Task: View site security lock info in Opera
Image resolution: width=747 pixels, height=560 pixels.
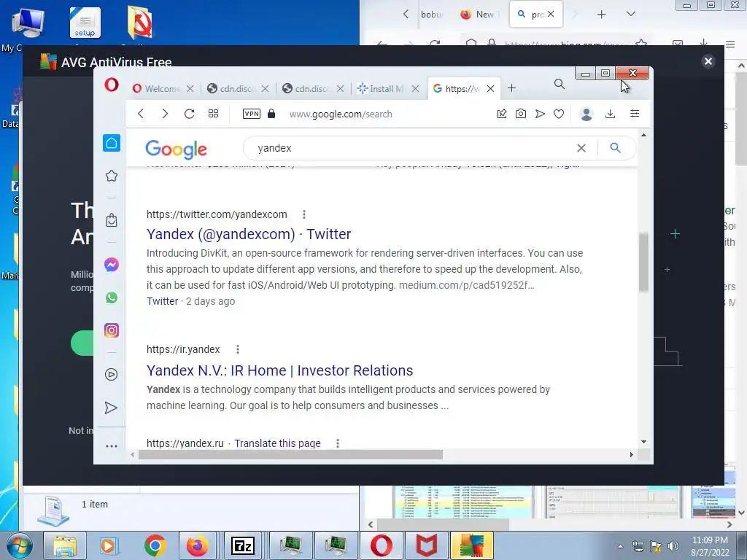Action: pos(271,113)
